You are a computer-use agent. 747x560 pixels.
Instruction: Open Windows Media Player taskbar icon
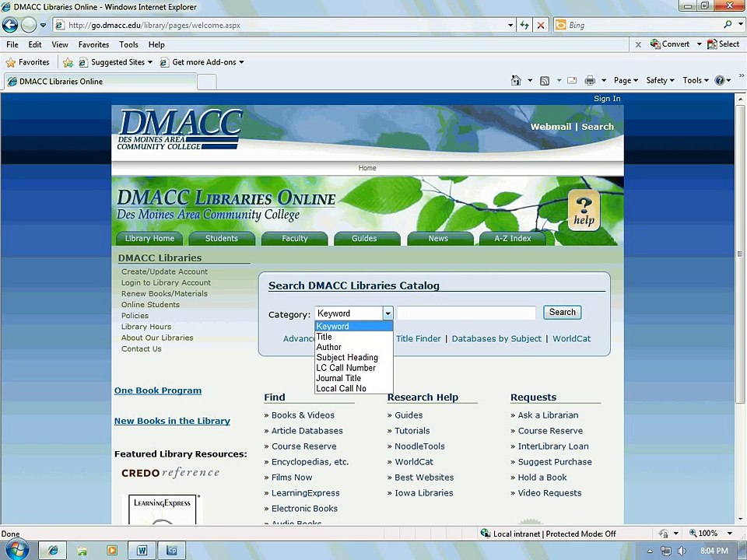112,551
